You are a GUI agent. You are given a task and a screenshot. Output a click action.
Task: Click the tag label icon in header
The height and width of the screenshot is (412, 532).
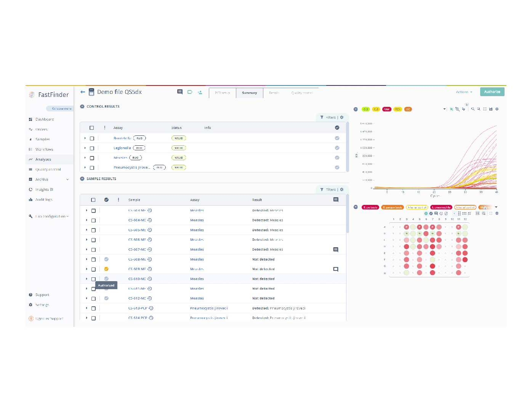click(x=190, y=92)
